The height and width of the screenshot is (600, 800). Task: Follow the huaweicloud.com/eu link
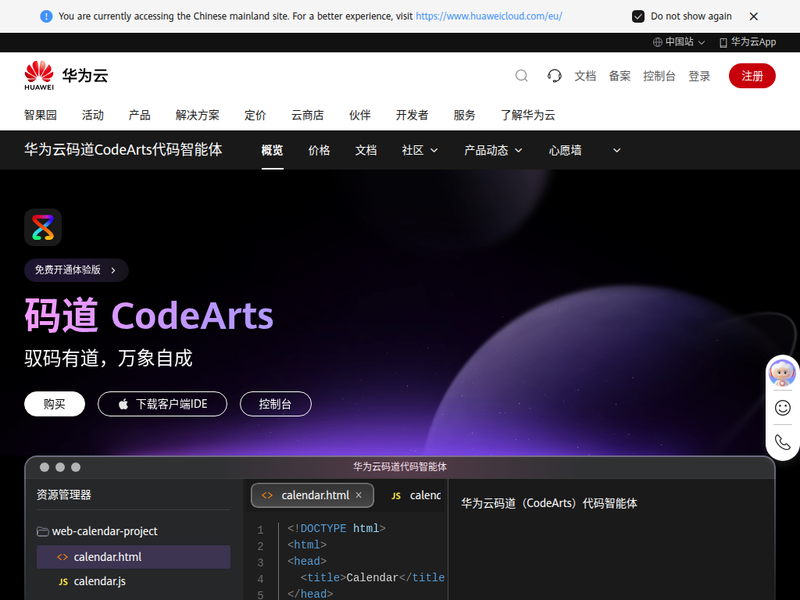[x=489, y=16]
